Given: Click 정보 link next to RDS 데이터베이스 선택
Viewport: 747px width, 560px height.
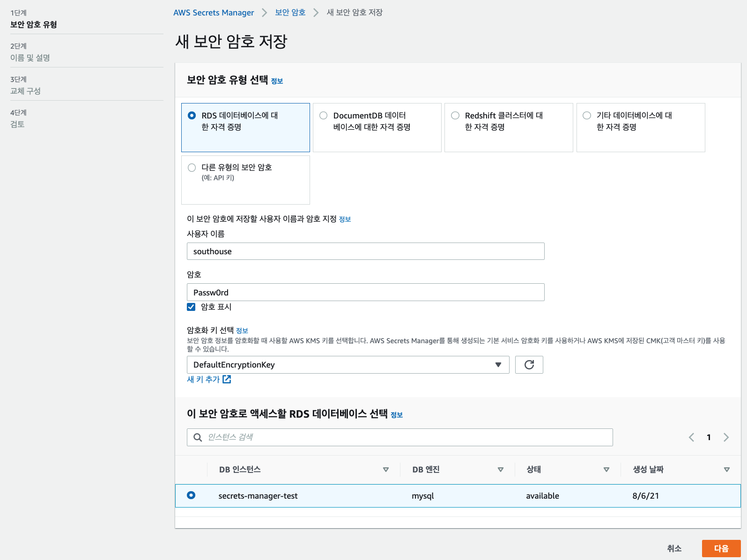Looking at the screenshot, I should (x=397, y=415).
